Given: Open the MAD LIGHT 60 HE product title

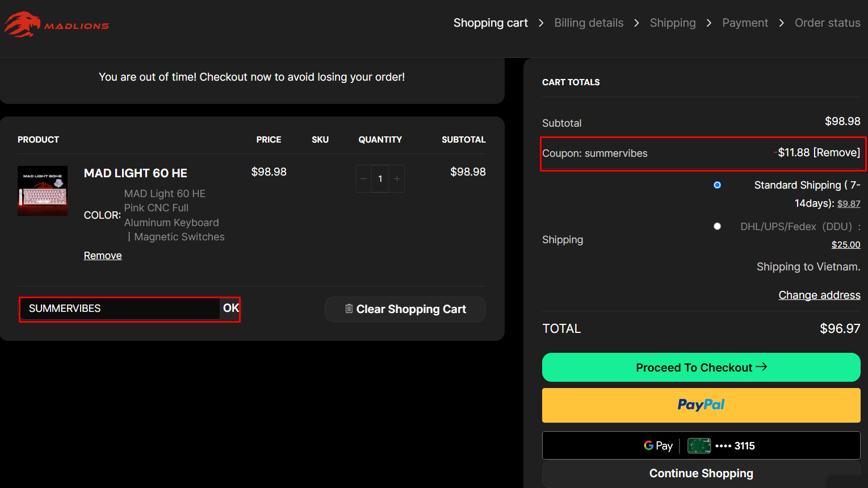Looking at the screenshot, I should point(136,173).
